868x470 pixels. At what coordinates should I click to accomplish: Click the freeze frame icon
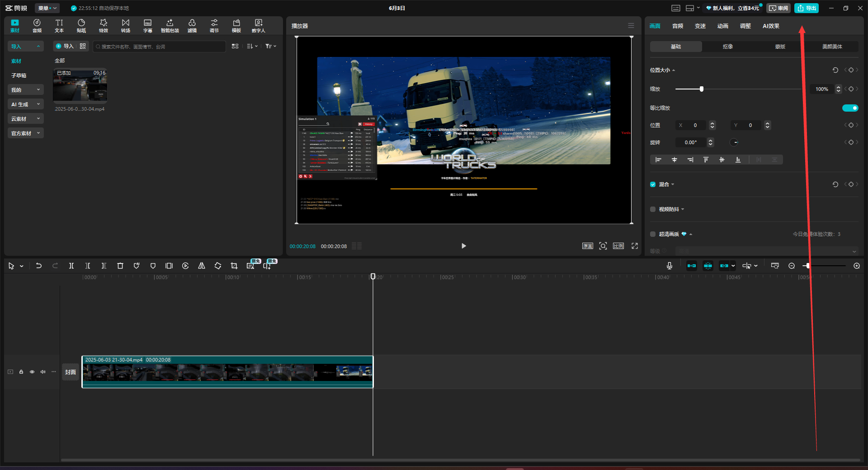169,266
